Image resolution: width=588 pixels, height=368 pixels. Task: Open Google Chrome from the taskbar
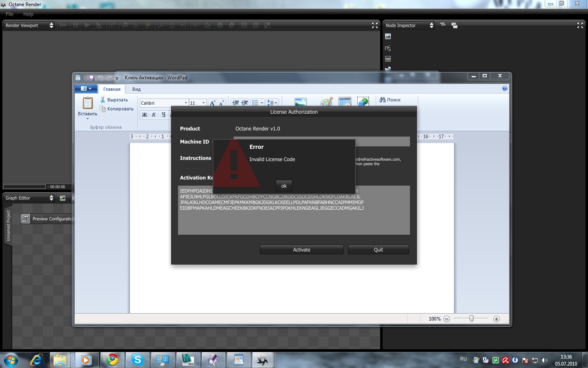click(112, 360)
